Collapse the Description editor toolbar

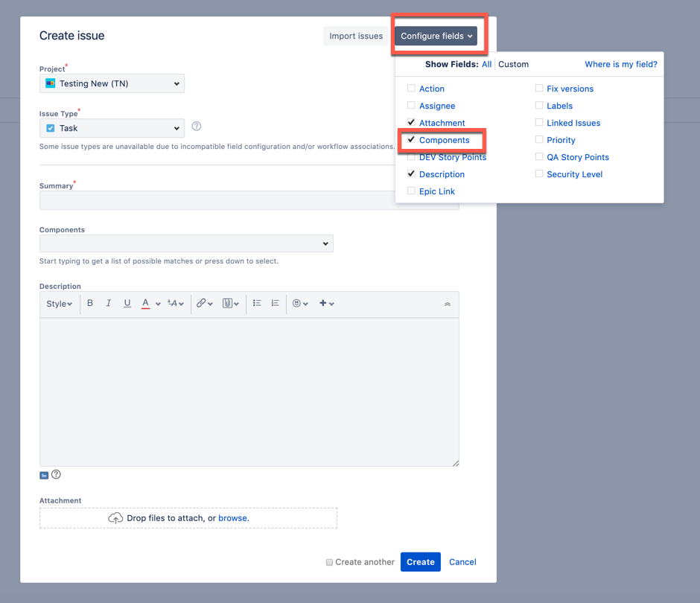[x=448, y=304]
